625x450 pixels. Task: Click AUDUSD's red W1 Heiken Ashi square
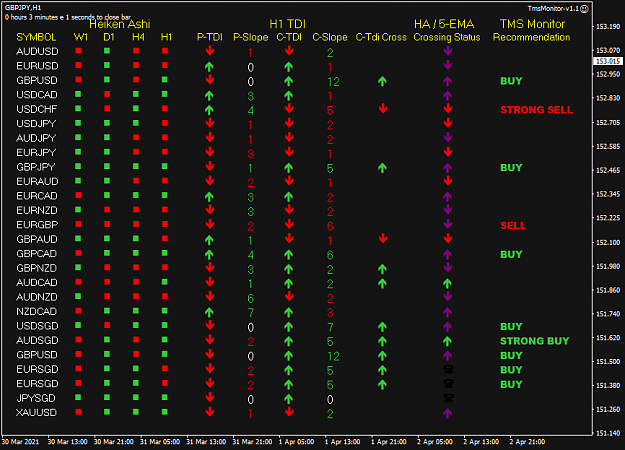click(78, 51)
